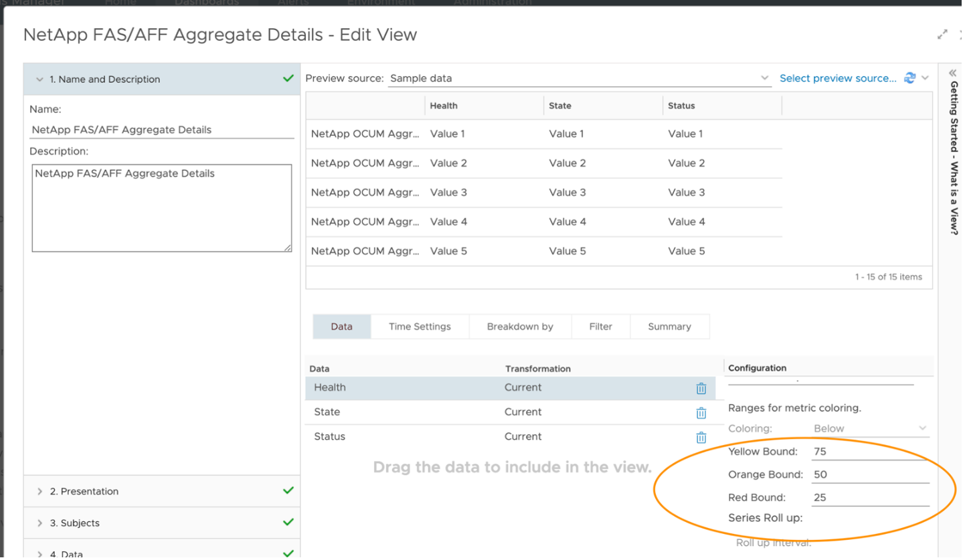Click the green check beside Name and Description
Image resolution: width=965 pixels, height=560 pixels.
pos(288,78)
